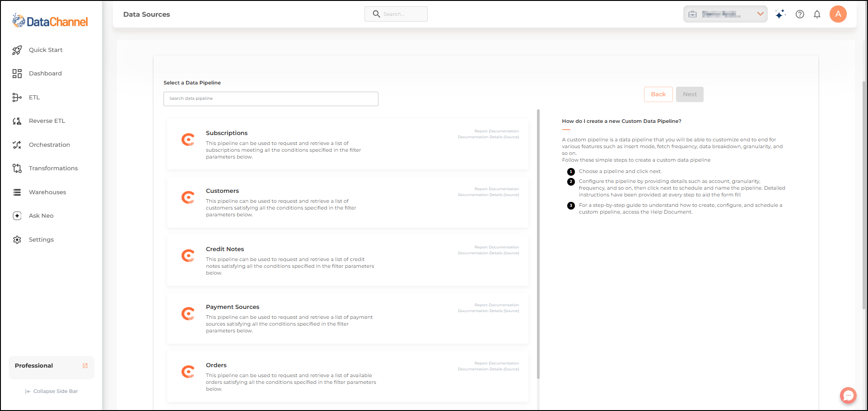Expand the workspace selector dropdown
Screen dimensions: 868x411
(761, 14)
